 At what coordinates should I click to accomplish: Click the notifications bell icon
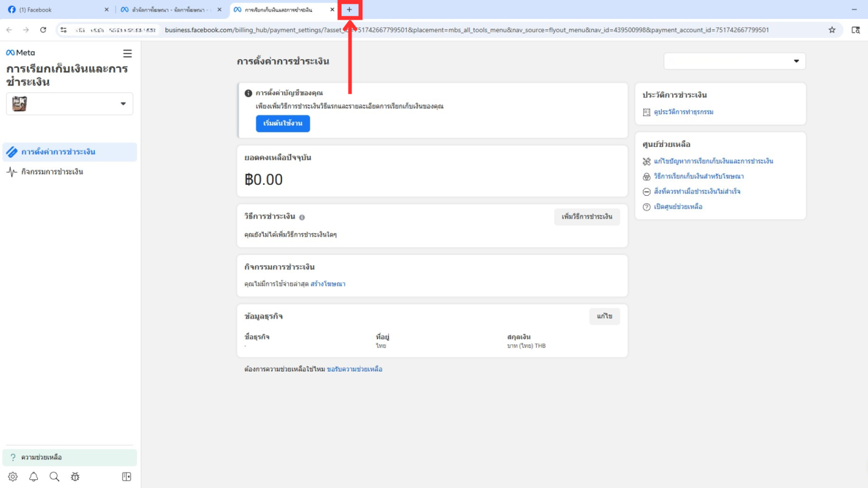point(34,477)
